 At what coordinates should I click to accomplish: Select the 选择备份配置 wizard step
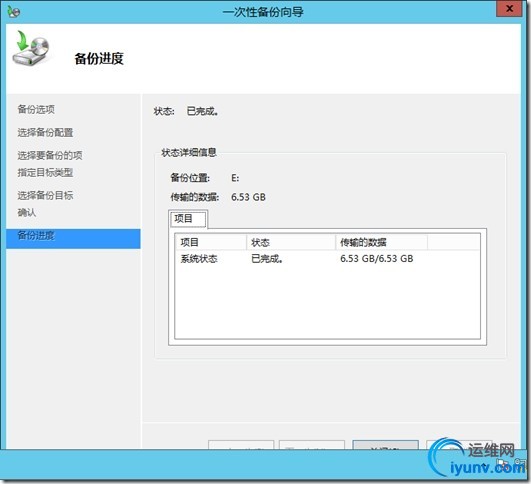(x=45, y=132)
